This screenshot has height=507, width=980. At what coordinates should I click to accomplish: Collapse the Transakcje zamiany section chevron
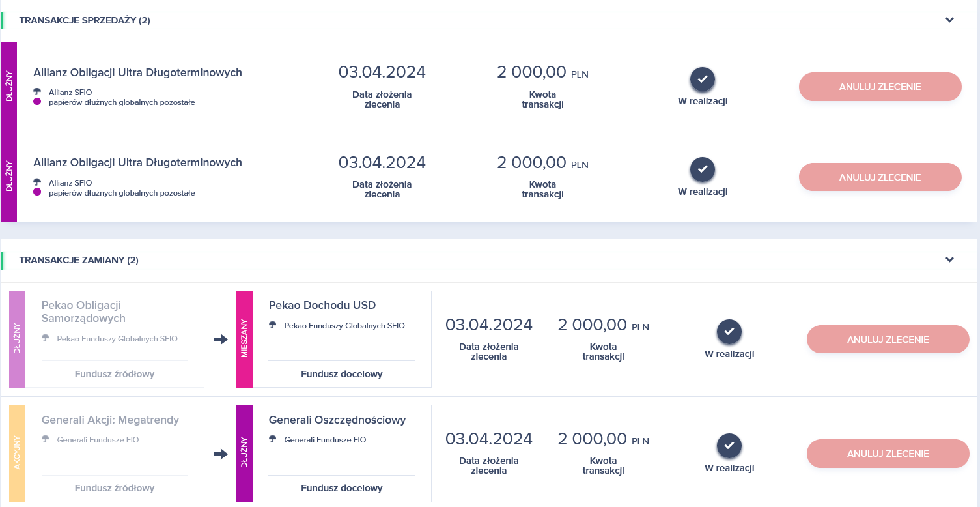click(949, 260)
